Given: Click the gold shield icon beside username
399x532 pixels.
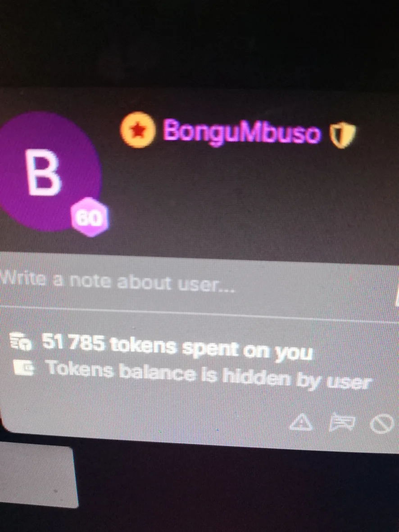Looking at the screenshot, I should point(343,135).
